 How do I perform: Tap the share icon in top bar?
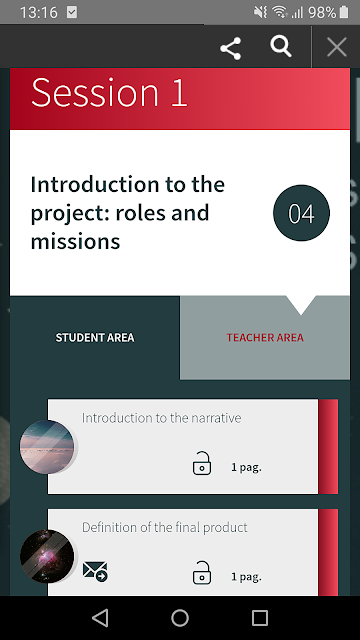(x=231, y=49)
